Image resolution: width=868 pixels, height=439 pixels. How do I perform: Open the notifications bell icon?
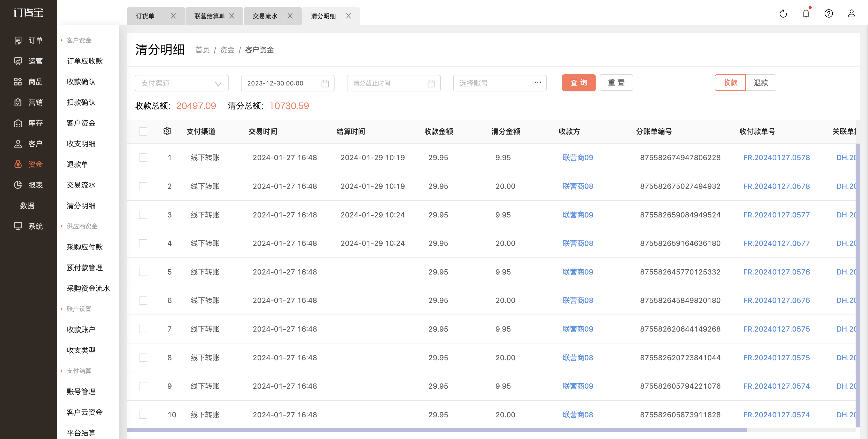click(806, 13)
